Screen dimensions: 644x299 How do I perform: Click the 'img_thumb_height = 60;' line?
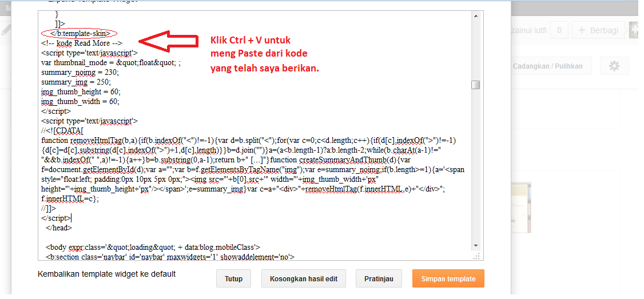pyautogui.click(x=81, y=91)
